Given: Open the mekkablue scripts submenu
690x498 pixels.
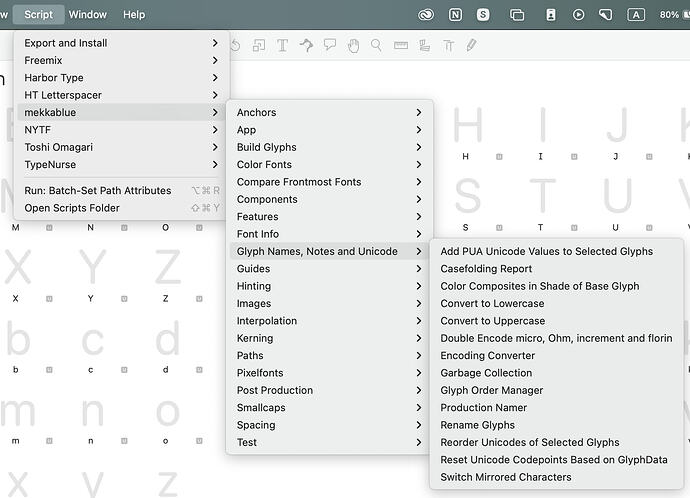Looking at the screenshot, I should [x=122, y=112].
